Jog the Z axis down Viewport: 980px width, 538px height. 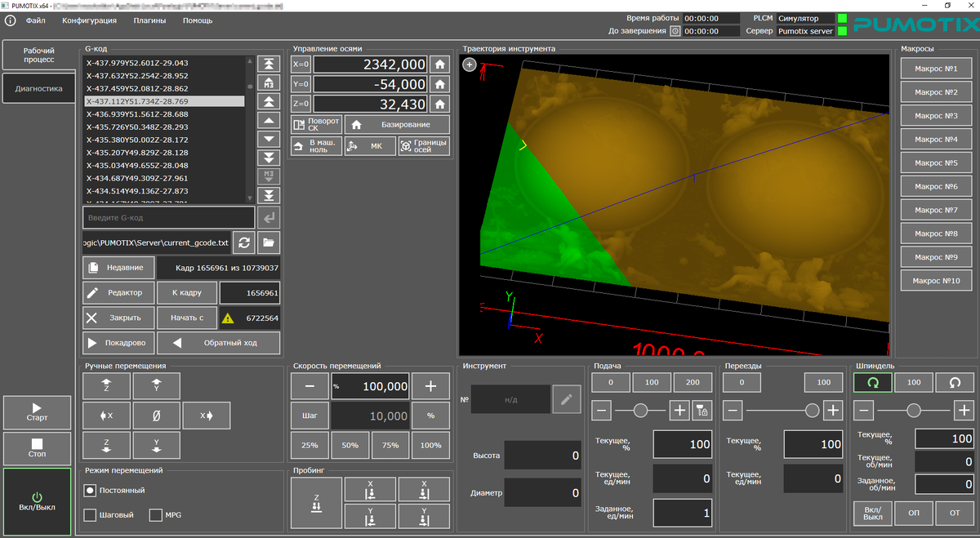106,445
